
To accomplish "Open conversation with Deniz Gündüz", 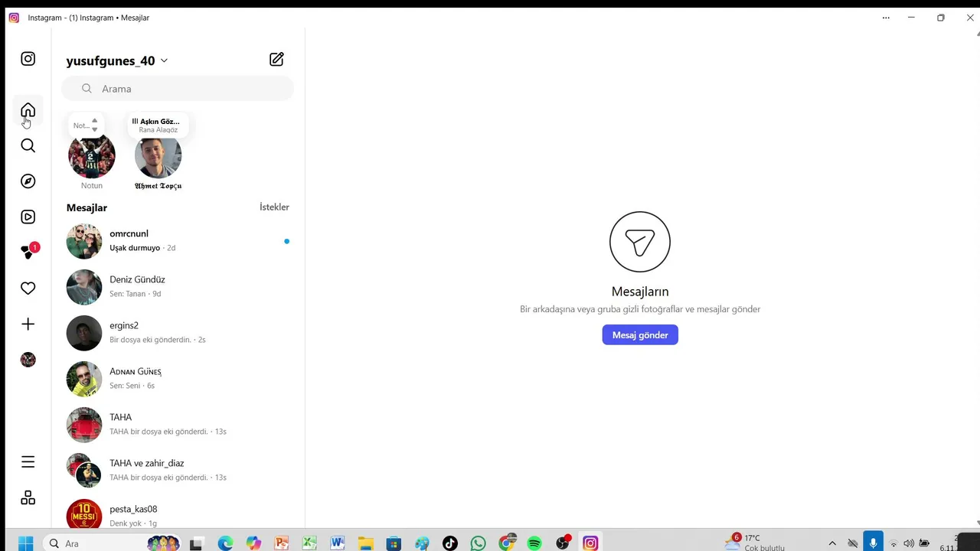I will [178, 287].
